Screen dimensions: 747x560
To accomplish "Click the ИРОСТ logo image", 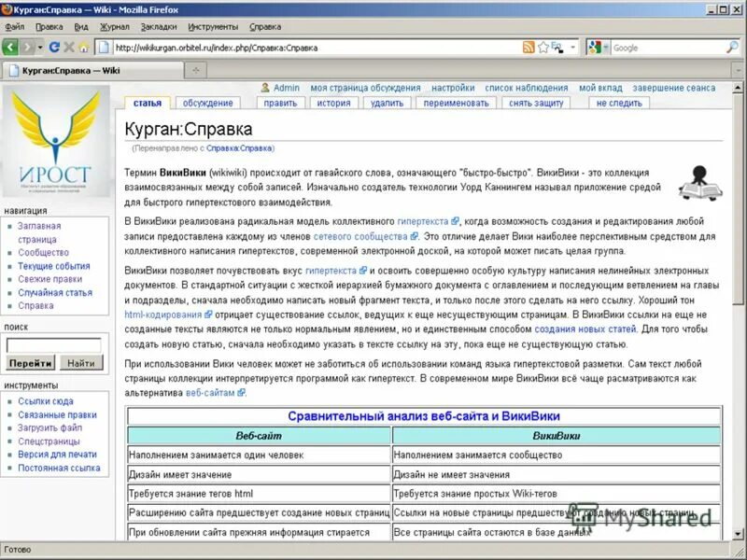I will [56, 142].
